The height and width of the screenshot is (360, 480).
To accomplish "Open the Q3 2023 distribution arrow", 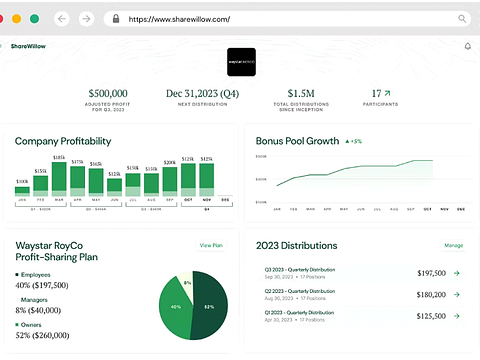I will [x=457, y=273].
